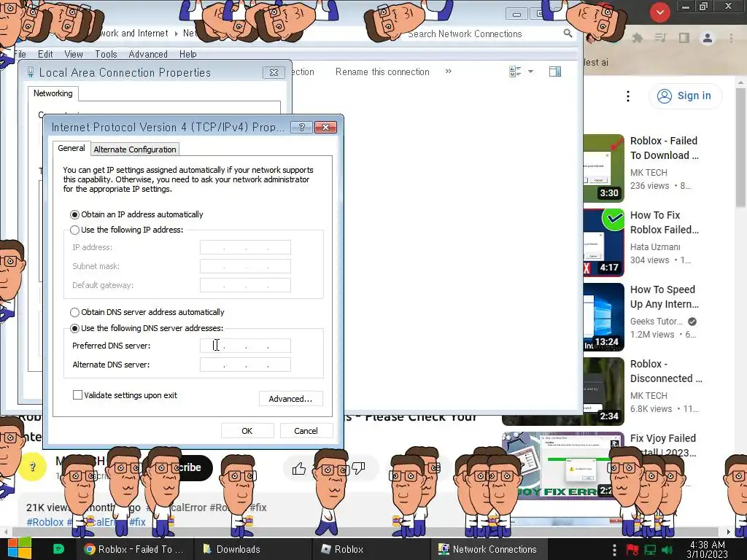
Task: Select the Networking tab
Action: pos(53,93)
